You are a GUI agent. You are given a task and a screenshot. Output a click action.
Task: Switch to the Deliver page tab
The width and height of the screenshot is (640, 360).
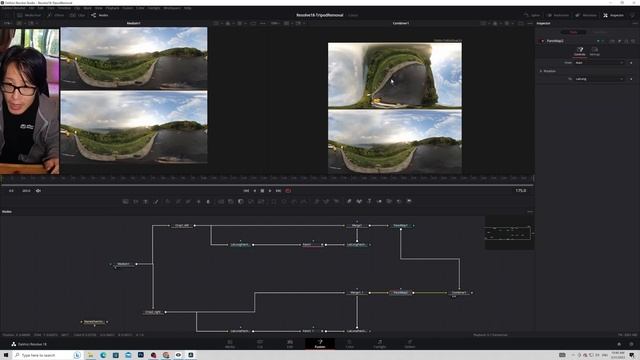click(410, 344)
